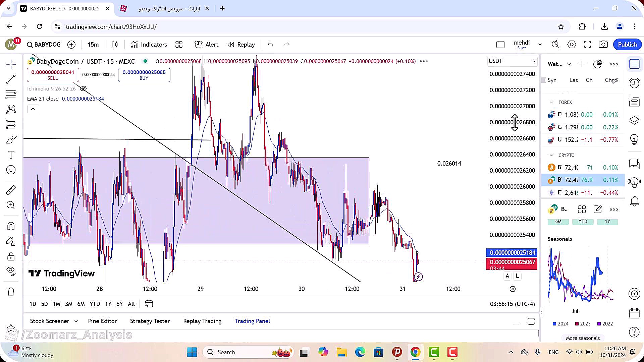The image size is (644, 362).
Task: Collapse the FOREX watchlist section
Action: 551,102
